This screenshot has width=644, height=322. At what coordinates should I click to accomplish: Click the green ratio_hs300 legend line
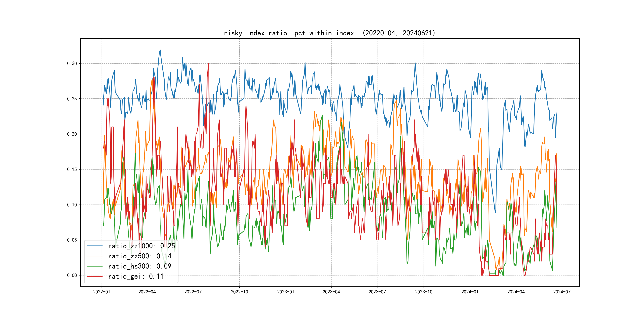94,266
